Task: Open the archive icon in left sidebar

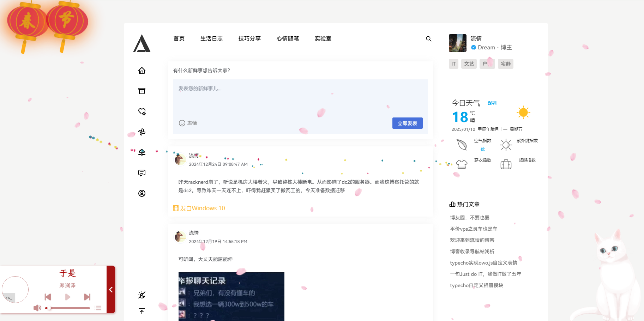Action: (142, 91)
